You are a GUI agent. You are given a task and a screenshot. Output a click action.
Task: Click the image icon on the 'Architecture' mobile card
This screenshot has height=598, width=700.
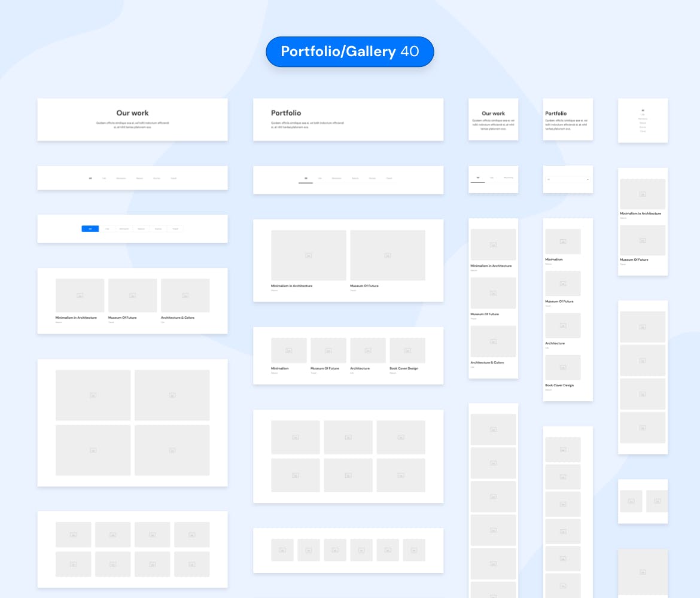pyautogui.click(x=562, y=325)
